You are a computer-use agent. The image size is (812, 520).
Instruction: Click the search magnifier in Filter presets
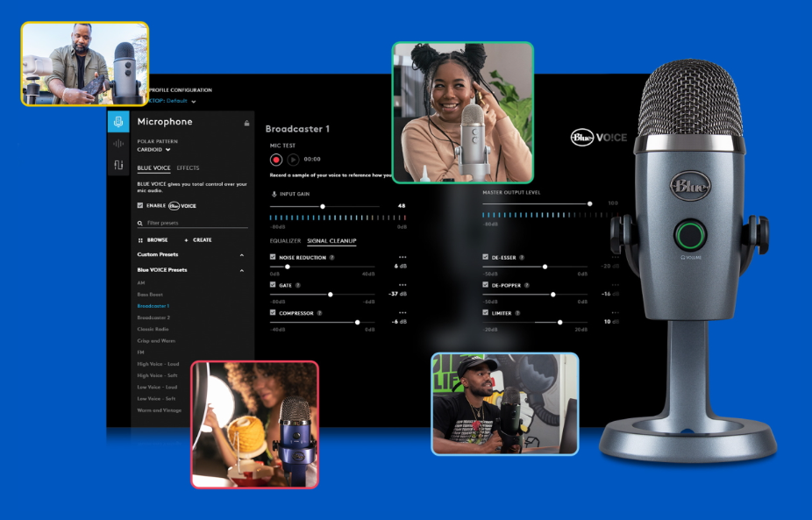click(x=139, y=224)
